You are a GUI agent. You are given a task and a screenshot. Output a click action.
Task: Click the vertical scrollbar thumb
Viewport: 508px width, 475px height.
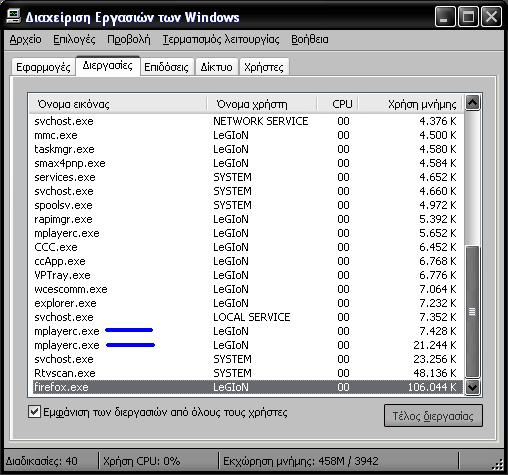(x=472, y=311)
